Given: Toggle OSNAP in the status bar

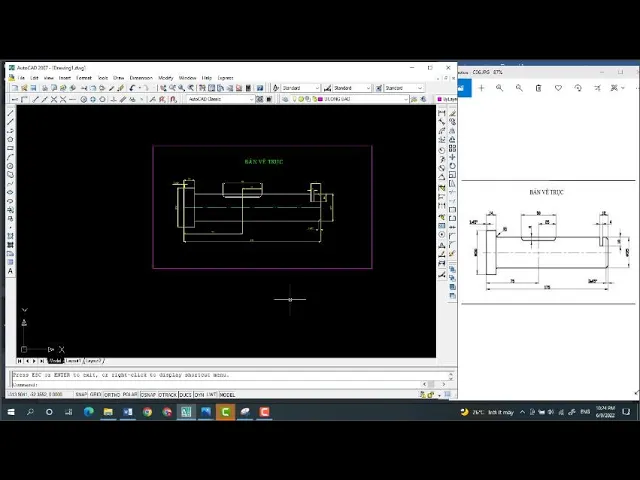Looking at the screenshot, I should click(x=146, y=395).
